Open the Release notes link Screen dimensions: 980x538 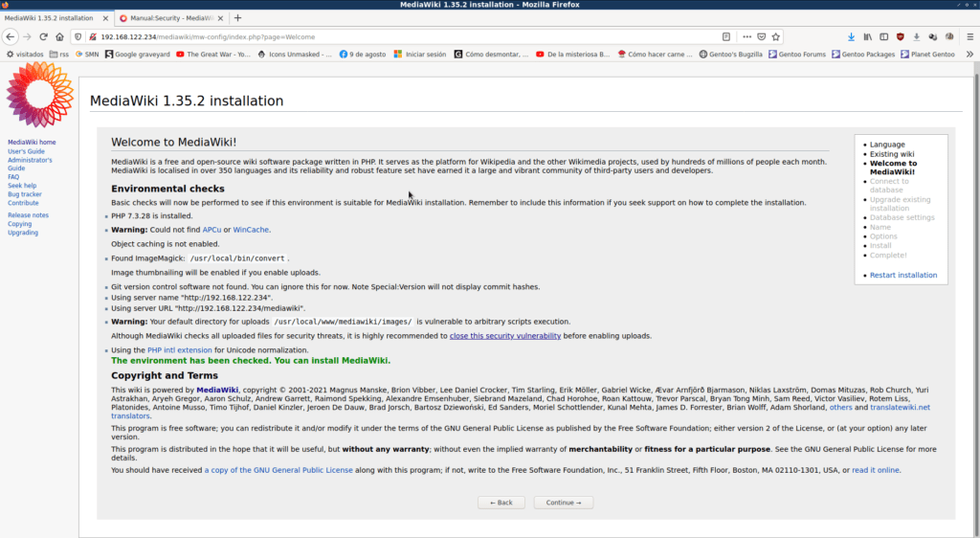[x=28, y=215]
